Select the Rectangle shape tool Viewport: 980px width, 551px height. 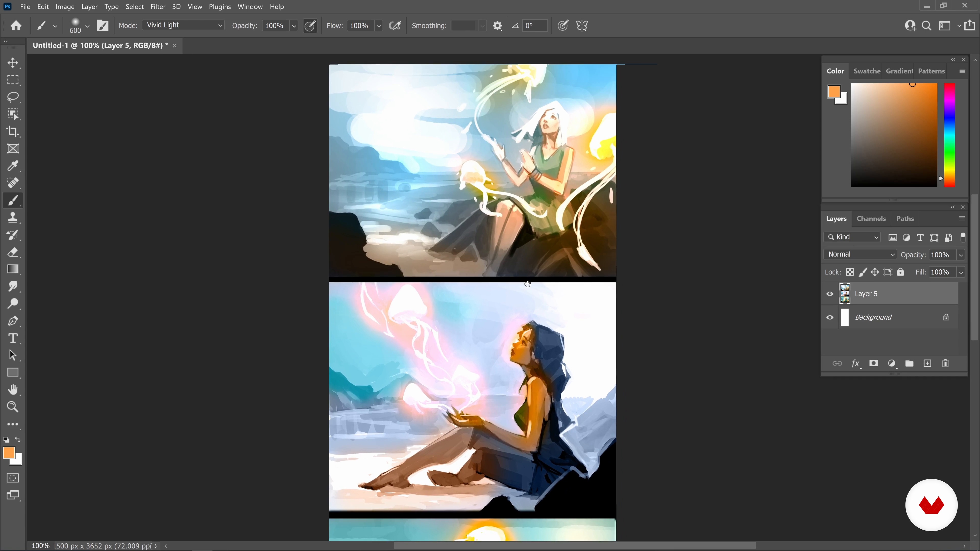coord(13,372)
